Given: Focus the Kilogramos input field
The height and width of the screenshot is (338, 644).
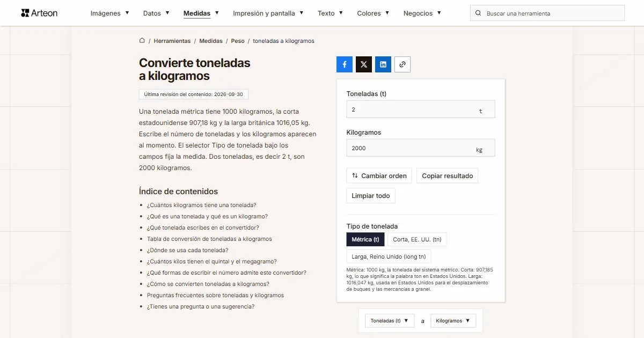Looking at the screenshot, I should (421, 148).
